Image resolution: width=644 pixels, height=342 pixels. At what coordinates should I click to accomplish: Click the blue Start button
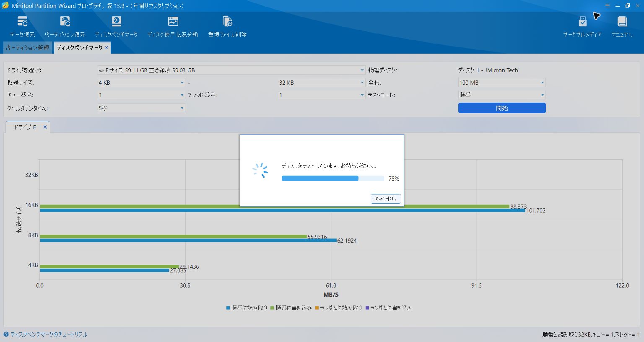[502, 108]
